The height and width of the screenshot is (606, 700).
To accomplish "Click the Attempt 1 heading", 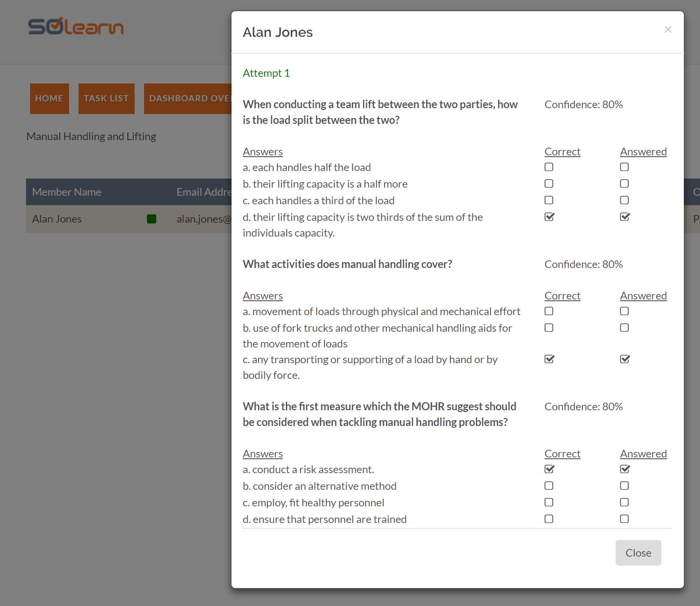I will tap(266, 73).
